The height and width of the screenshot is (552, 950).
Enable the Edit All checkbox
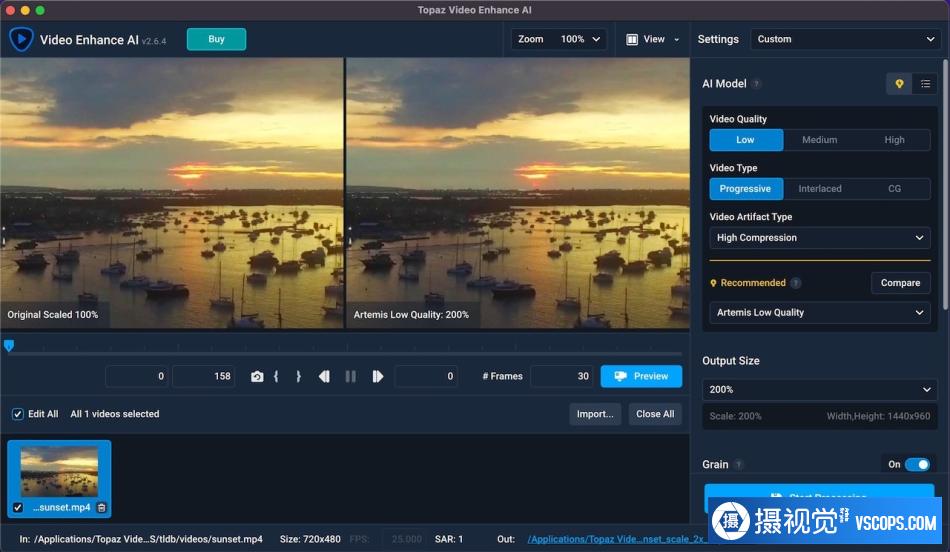18,414
